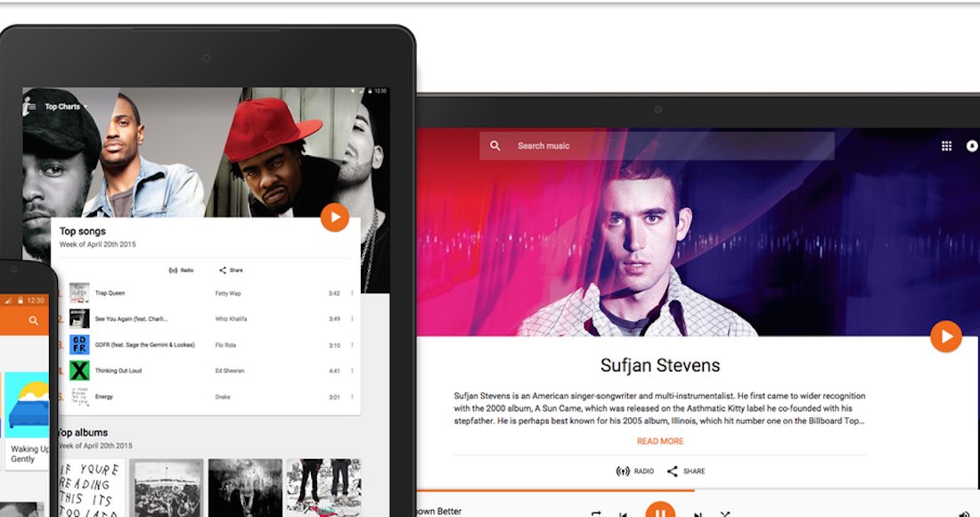Viewport: 980px width, 517px height.
Task: Toggle repeat in the bottom player bar
Action: (596, 514)
